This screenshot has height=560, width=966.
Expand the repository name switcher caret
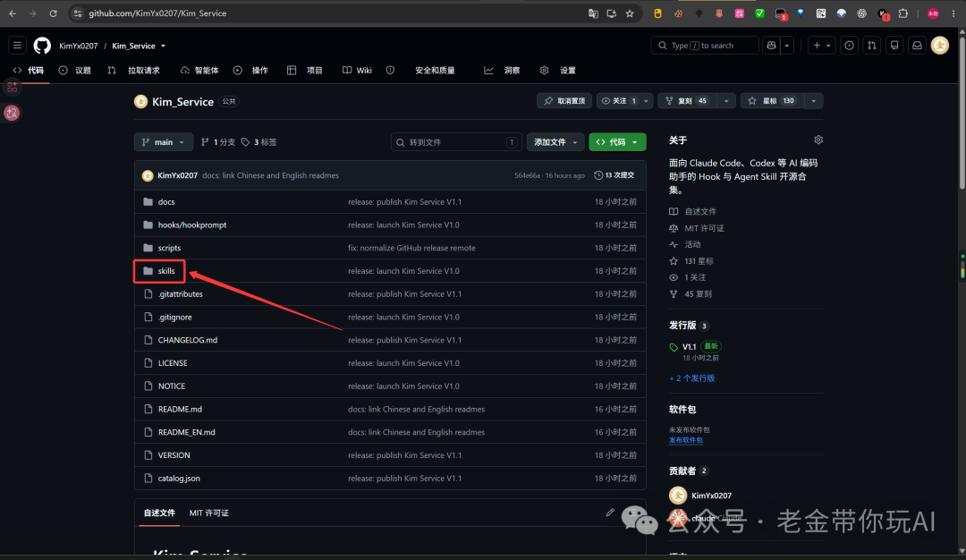164,47
